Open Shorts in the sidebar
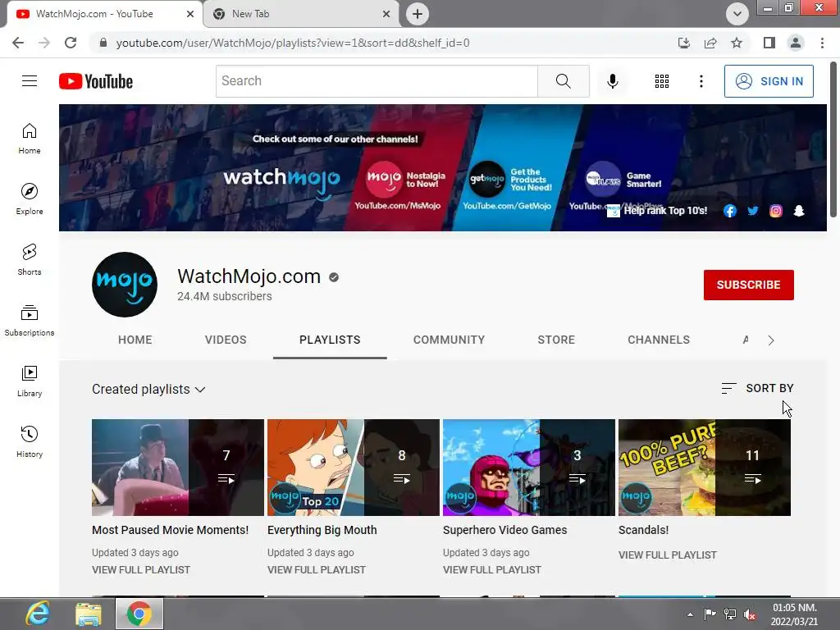The image size is (840, 630). point(30,259)
